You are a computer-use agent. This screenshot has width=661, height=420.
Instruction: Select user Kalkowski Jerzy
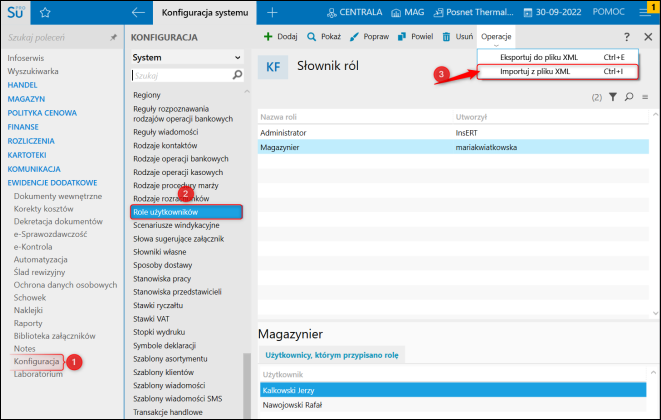point(453,390)
